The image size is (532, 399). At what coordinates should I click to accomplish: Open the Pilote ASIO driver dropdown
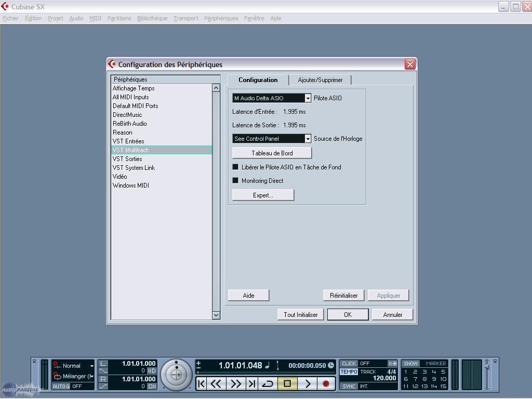308,98
